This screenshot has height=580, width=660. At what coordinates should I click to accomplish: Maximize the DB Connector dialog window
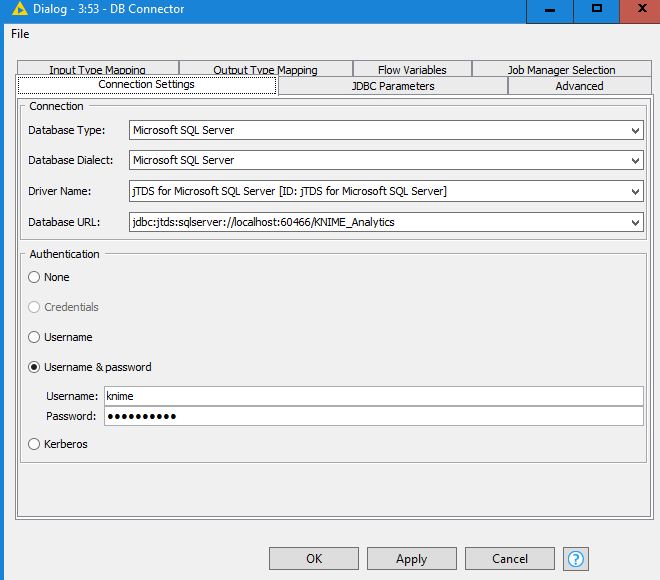[x=596, y=11]
